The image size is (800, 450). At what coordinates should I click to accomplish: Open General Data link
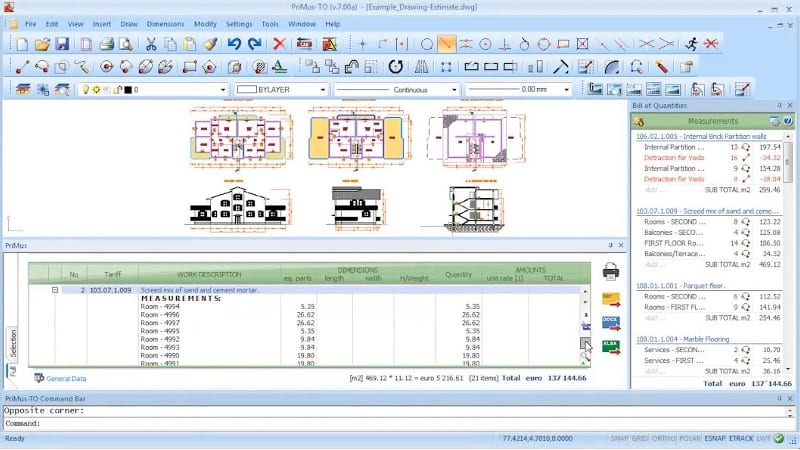(66, 379)
